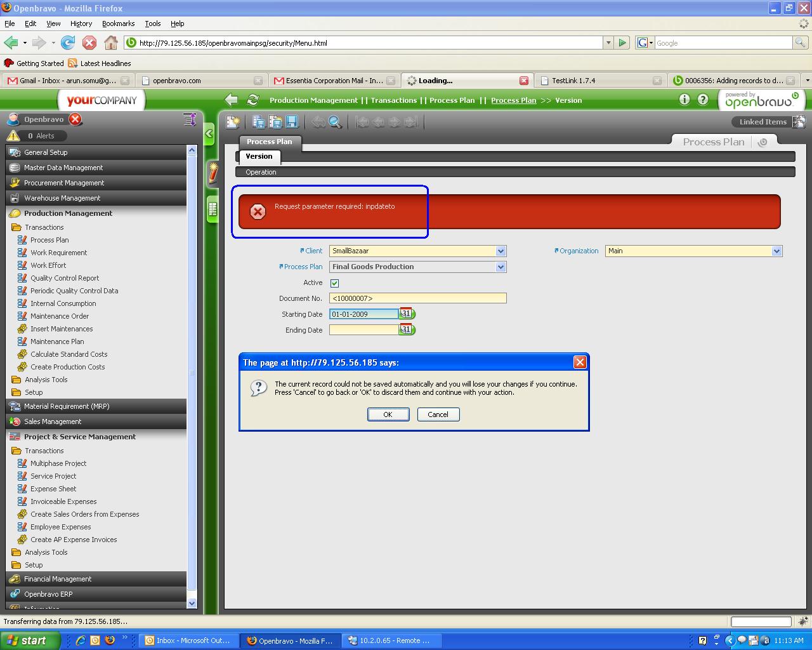Image resolution: width=812 pixels, height=650 pixels.
Task: Open the Bookmarks menu
Action: tap(118, 23)
